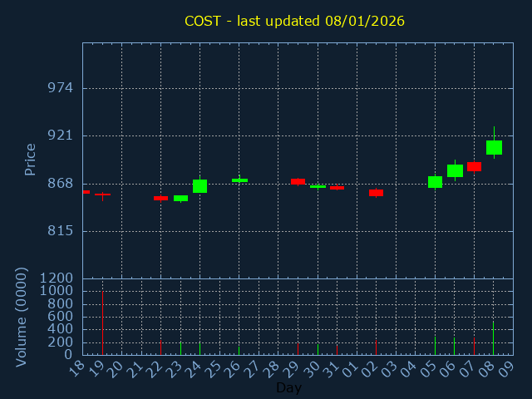Click the red candlestick on day 29

[x=298, y=180]
